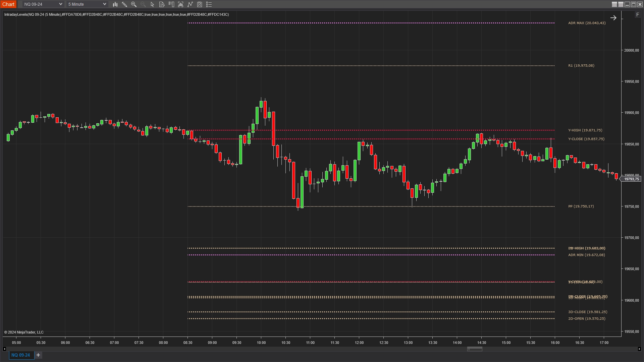Open the bar style icon in toolbar
644x362 pixels.
[x=115, y=4]
